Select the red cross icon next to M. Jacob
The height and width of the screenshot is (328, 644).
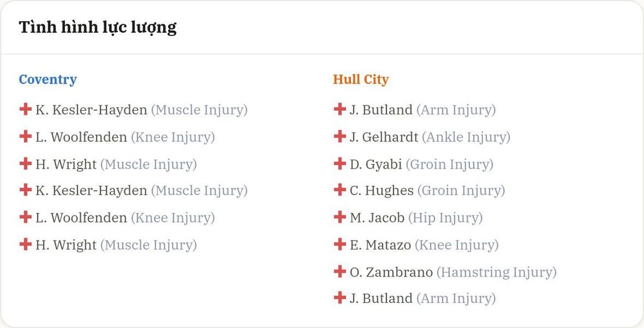(x=339, y=217)
